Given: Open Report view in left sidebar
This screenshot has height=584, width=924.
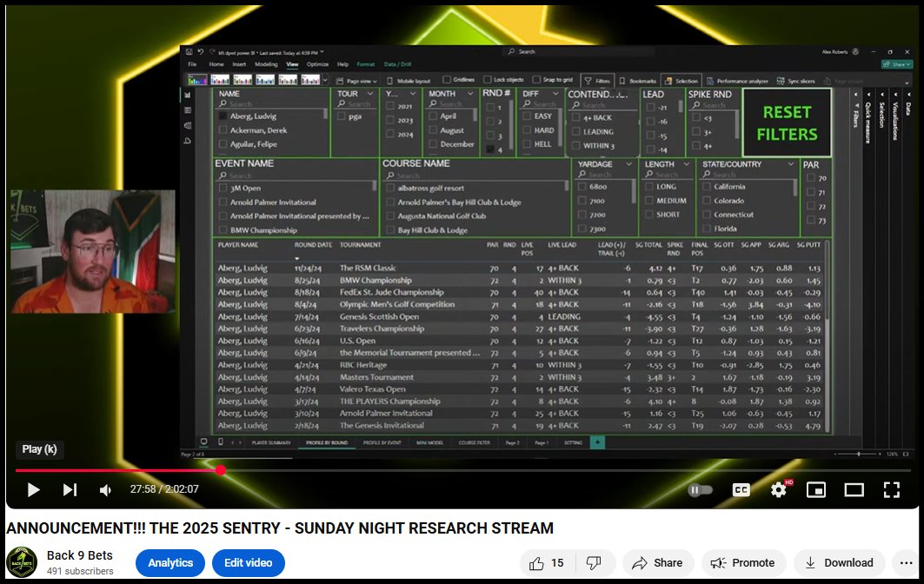Looking at the screenshot, I should click(188, 96).
